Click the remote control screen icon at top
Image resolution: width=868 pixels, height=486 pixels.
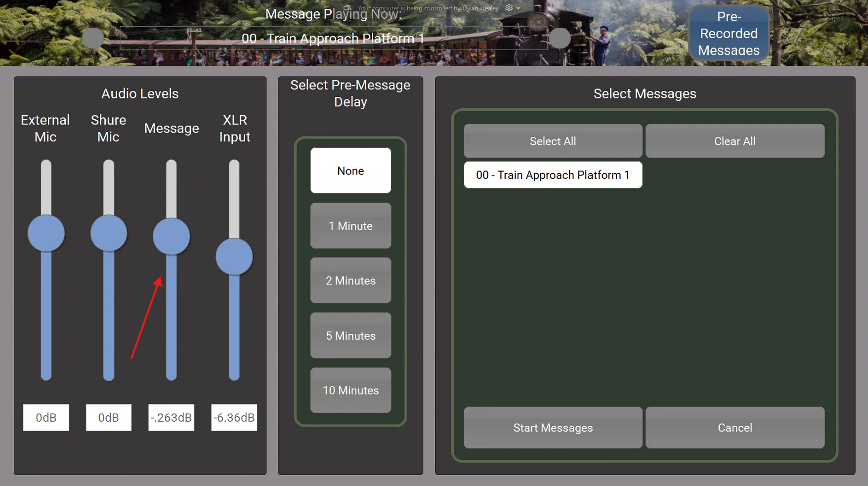347,8
